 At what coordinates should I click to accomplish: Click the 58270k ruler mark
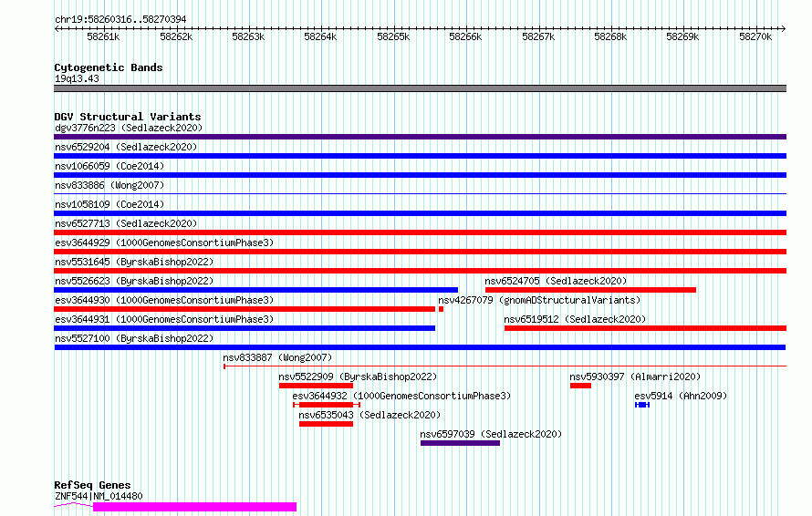pos(755,36)
